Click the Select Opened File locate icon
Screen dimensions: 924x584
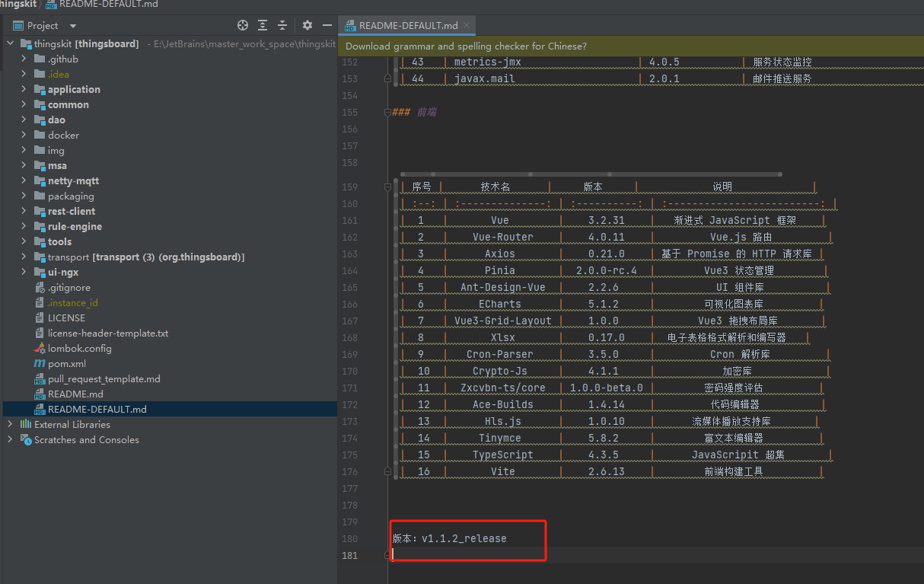pos(243,25)
